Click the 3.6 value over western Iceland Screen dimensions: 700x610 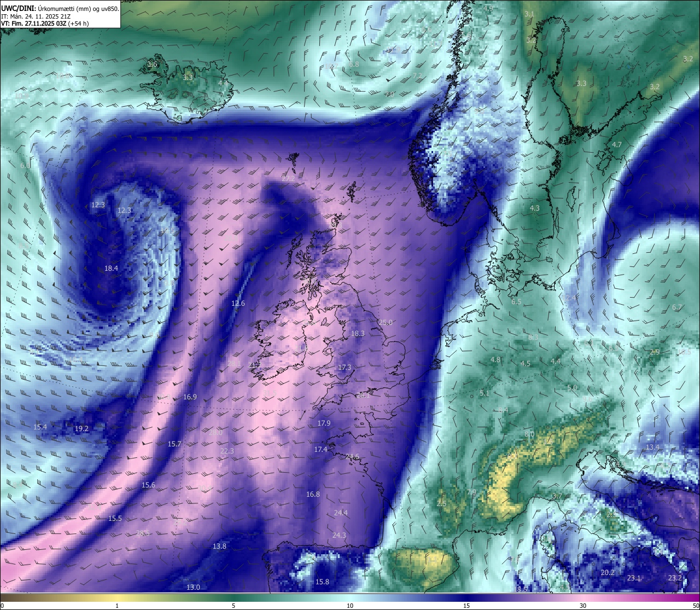click(152, 64)
